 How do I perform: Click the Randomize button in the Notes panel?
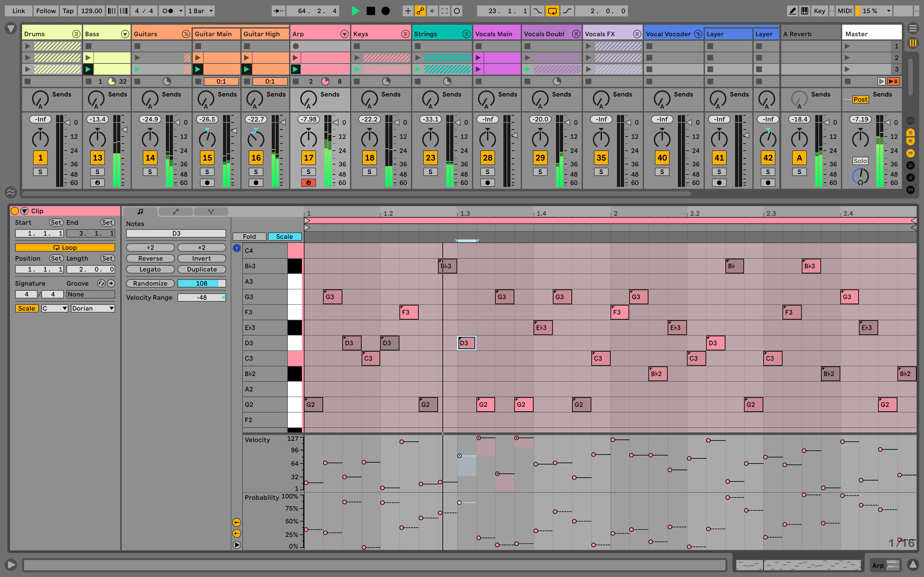click(x=150, y=283)
